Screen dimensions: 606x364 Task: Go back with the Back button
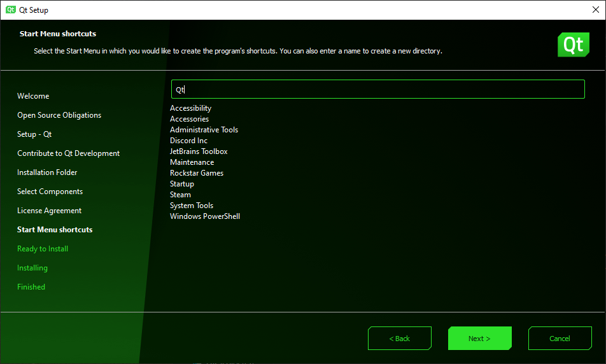(x=400, y=338)
